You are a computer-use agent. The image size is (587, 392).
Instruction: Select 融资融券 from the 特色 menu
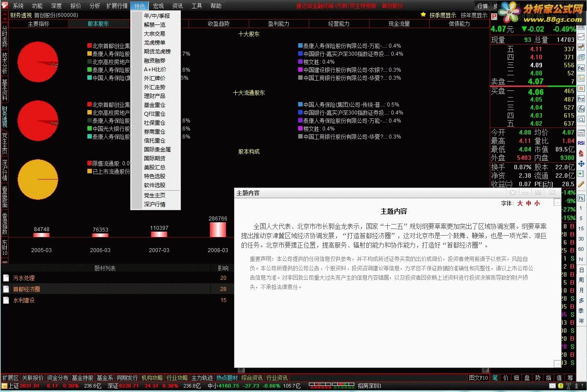click(x=154, y=61)
